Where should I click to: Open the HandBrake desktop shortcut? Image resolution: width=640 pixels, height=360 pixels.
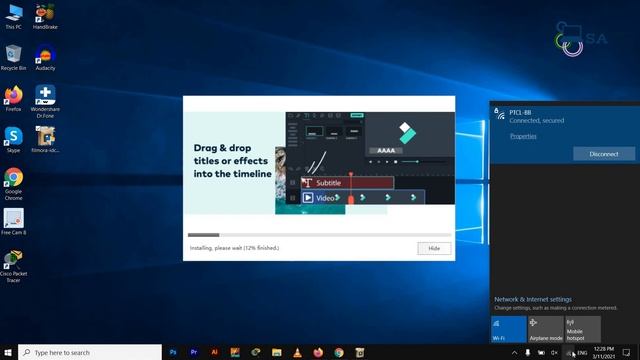click(x=45, y=16)
